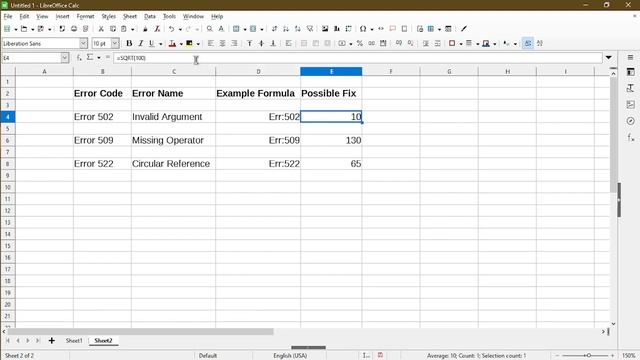The image size is (640, 360).
Task: Add Decimal Place icon
Action: point(399,43)
